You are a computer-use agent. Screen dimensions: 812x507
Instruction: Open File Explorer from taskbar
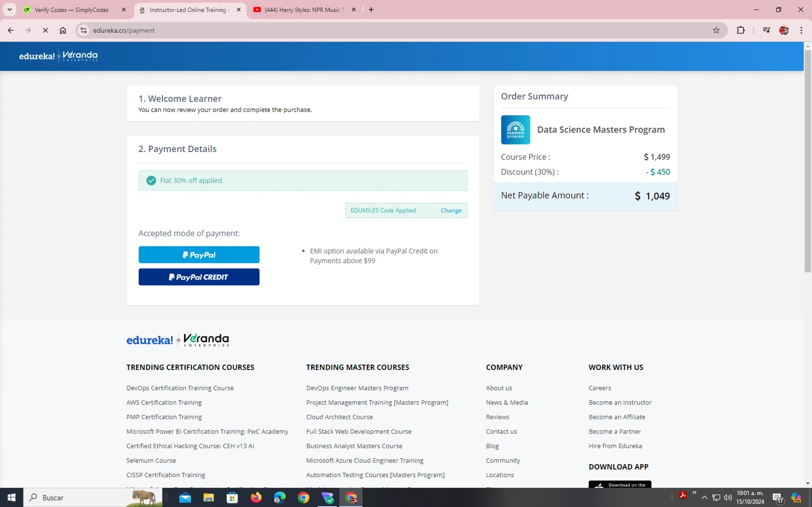[208, 498]
